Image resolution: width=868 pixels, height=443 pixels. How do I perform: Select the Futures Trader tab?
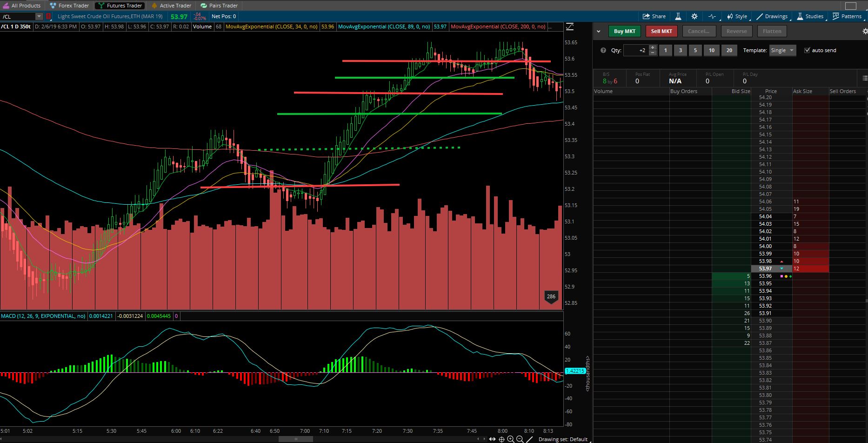[120, 6]
